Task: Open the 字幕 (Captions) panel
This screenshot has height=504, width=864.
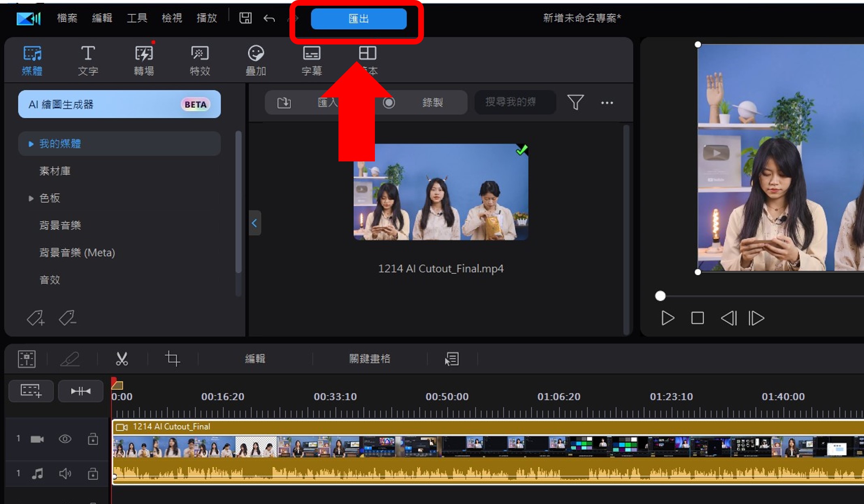Action: (311, 60)
